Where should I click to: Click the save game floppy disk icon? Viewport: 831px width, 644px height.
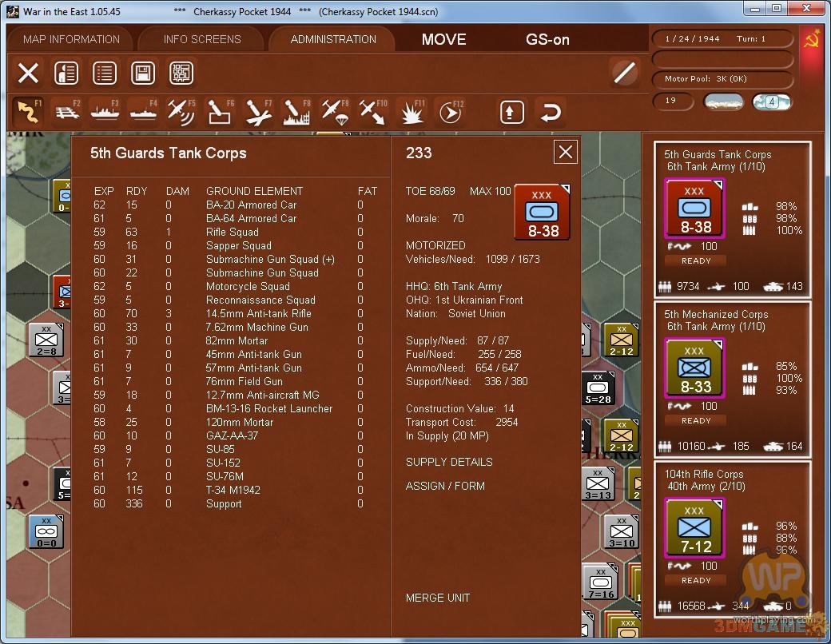click(143, 74)
